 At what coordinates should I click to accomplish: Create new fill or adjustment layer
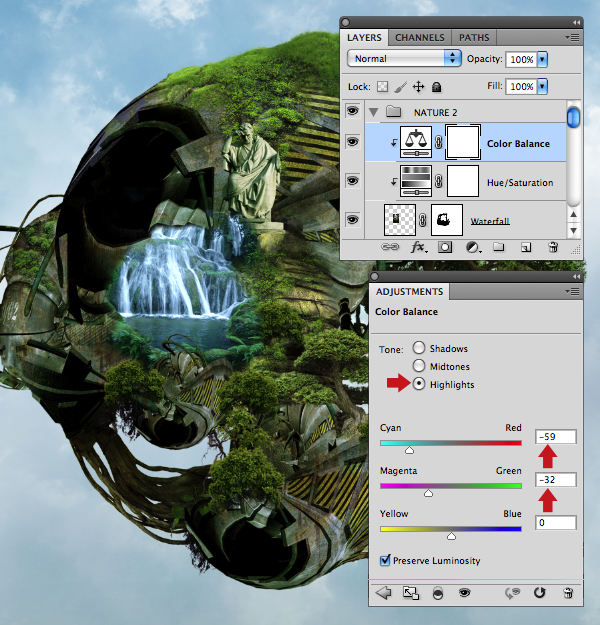click(x=473, y=248)
